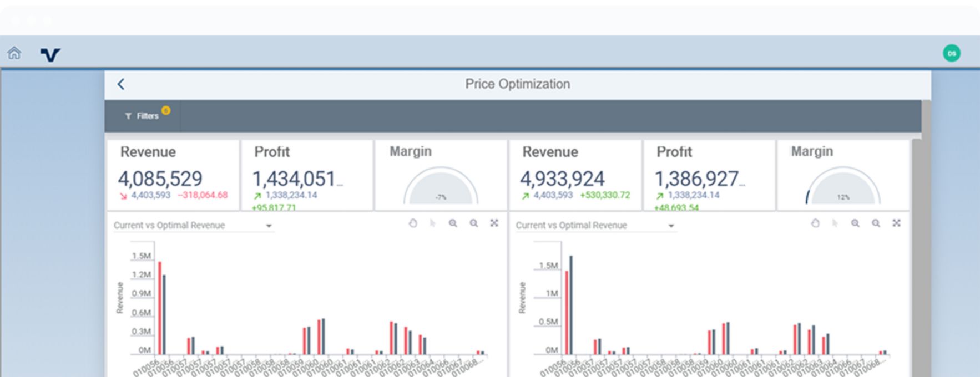Open the DS user avatar menu
This screenshot has width=980, height=377.
coord(951,53)
